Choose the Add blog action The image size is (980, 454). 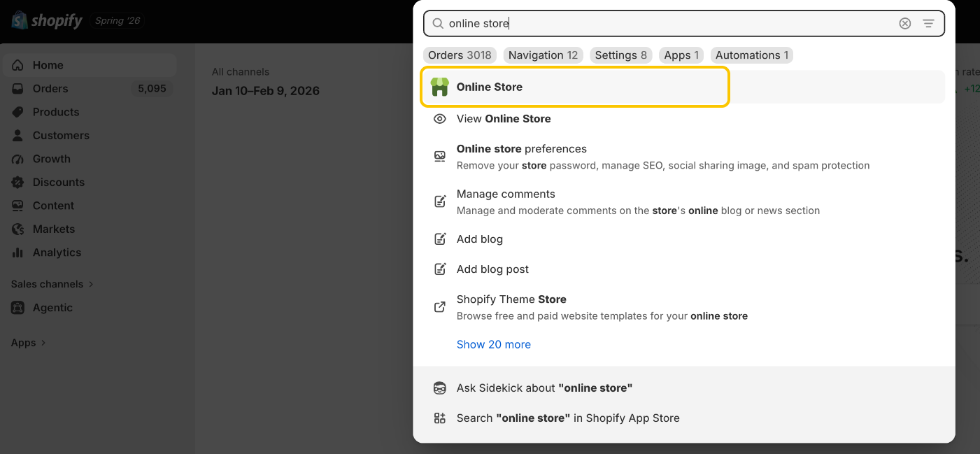click(684, 239)
